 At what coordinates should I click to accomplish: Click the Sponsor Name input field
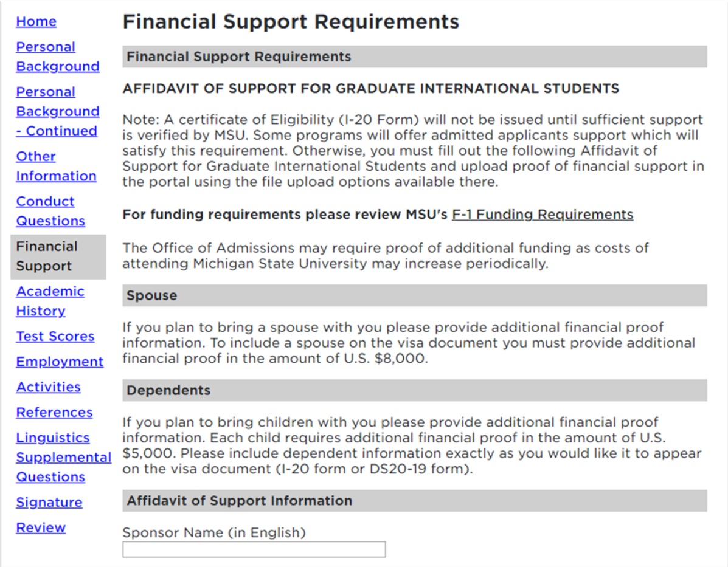254,549
